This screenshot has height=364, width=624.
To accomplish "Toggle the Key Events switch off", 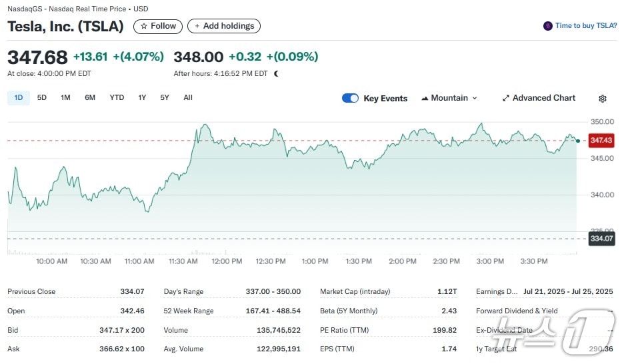I will (350, 98).
